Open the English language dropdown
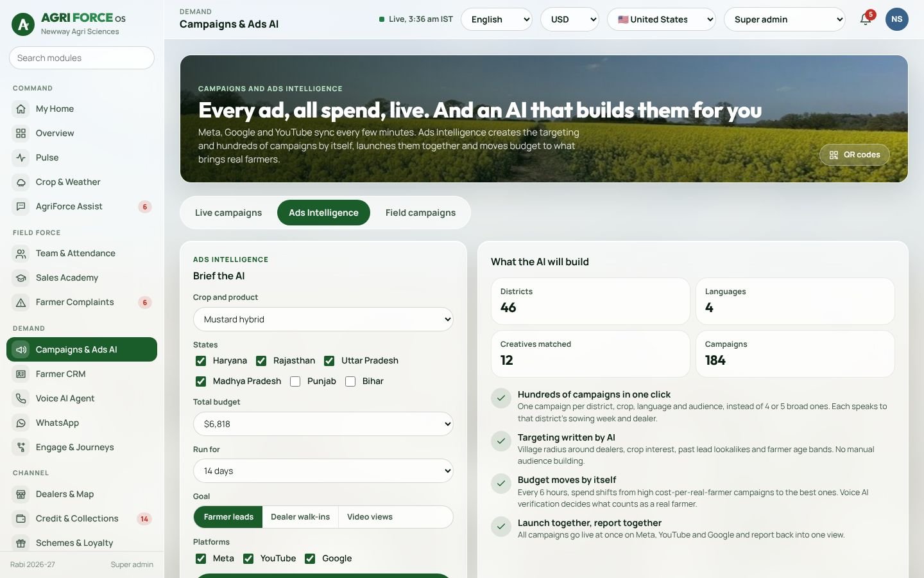 pyautogui.click(x=497, y=19)
